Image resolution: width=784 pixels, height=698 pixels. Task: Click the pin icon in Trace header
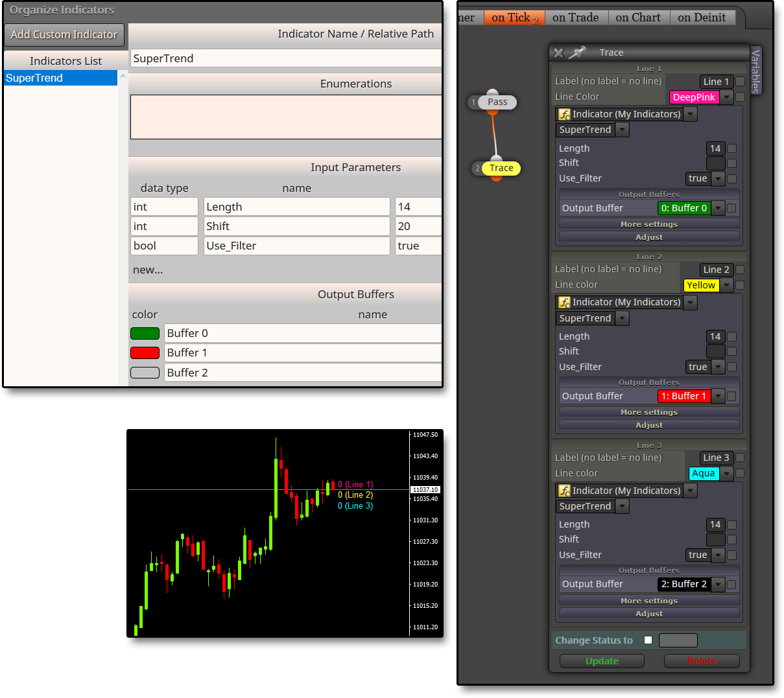pyautogui.click(x=577, y=52)
